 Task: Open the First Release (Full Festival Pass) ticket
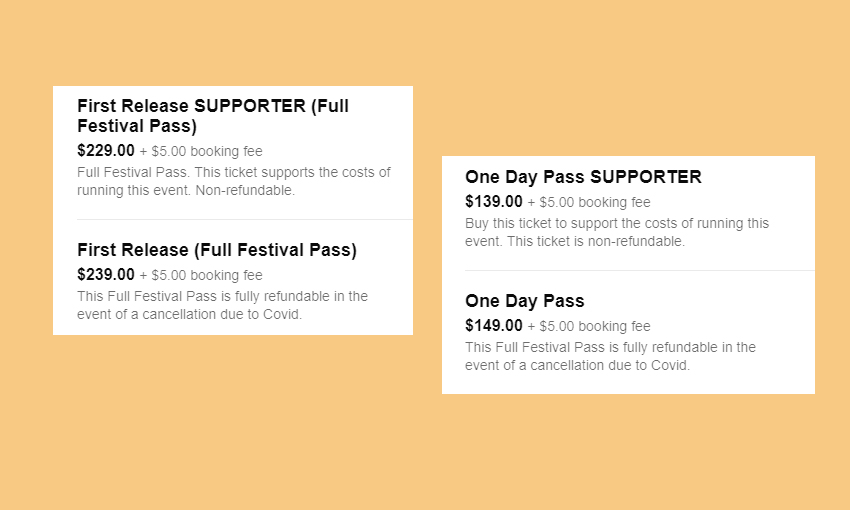216,250
